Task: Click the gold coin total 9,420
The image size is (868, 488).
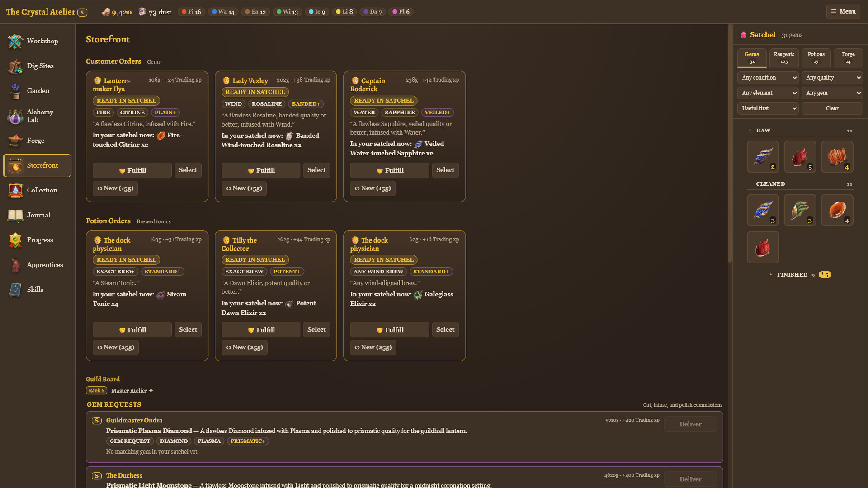Action: 117,12
